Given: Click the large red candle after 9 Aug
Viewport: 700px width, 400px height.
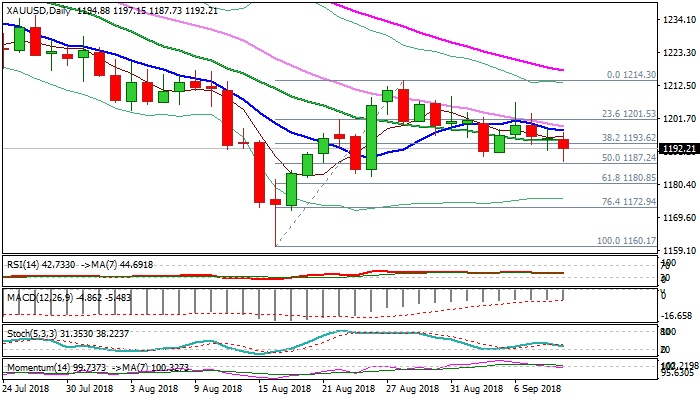Looking at the screenshot, I should [x=229, y=117].
